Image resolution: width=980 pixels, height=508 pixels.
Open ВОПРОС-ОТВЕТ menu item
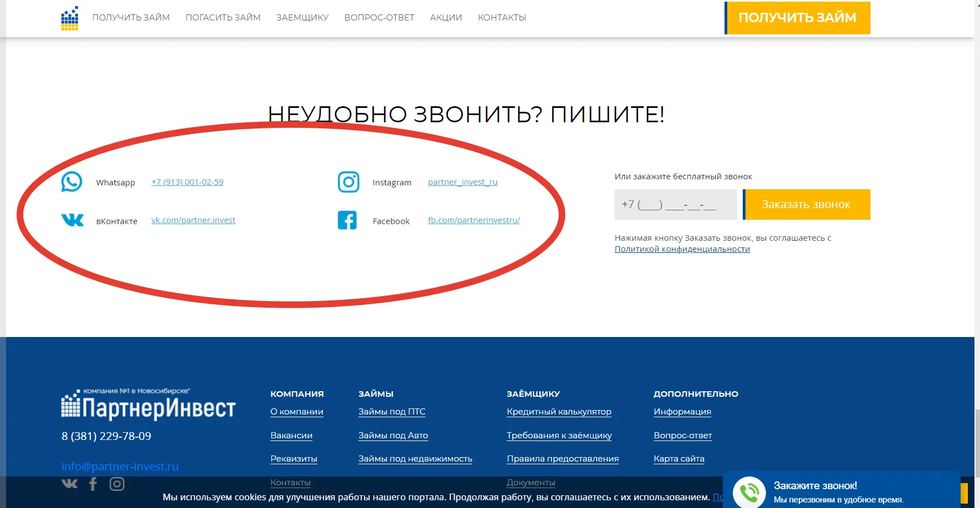click(x=379, y=18)
